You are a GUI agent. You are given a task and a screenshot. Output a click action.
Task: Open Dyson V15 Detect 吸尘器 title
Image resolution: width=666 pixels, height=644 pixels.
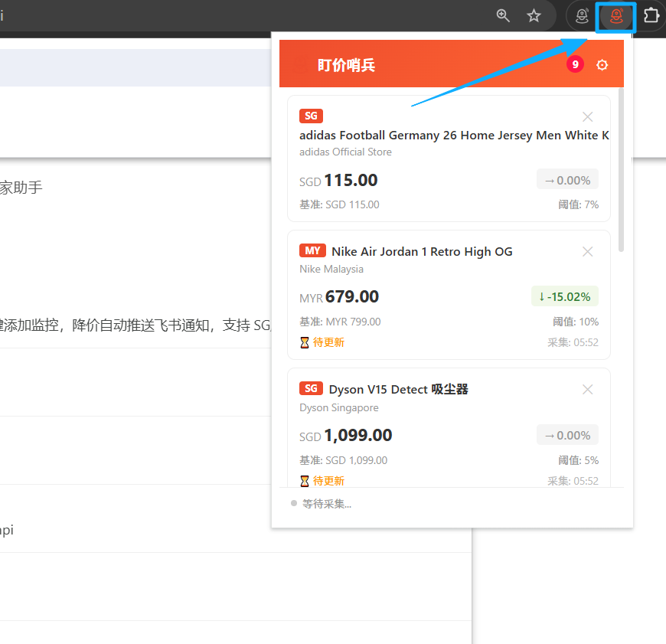[398, 390]
